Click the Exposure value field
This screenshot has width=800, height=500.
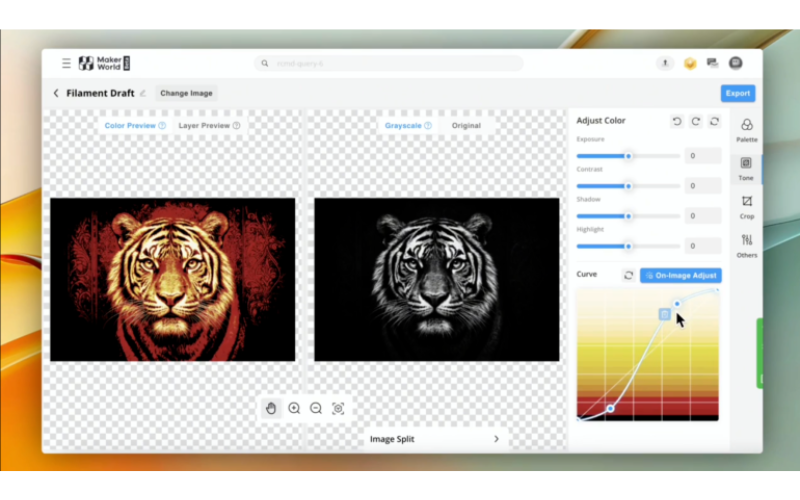tap(703, 156)
